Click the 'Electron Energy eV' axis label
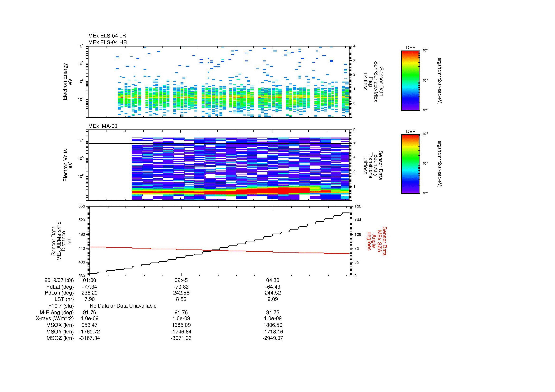The image size is (555, 392). pos(68,82)
